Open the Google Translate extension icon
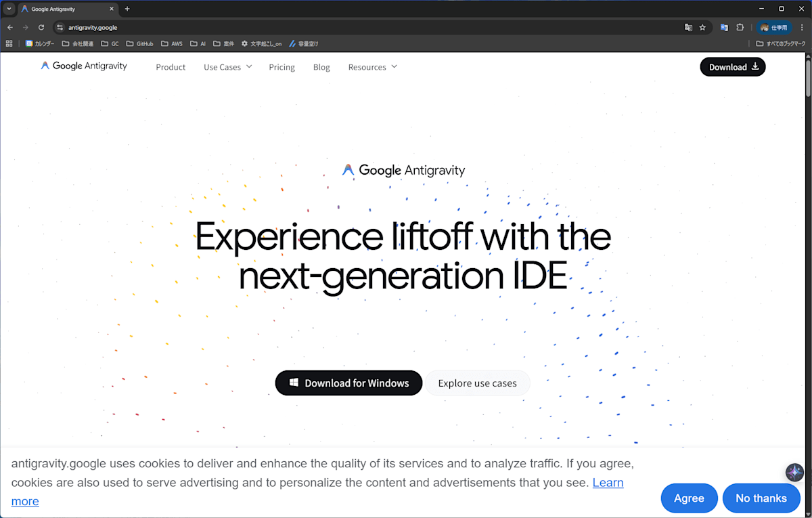The height and width of the screenshot is (518, 812). (x=724, y=27)
